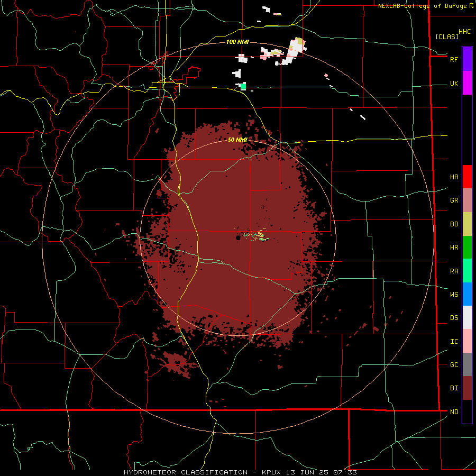Click the gray GC legend swatch
The width and height of the screenshot is (476, 476).
pos(467,364)
